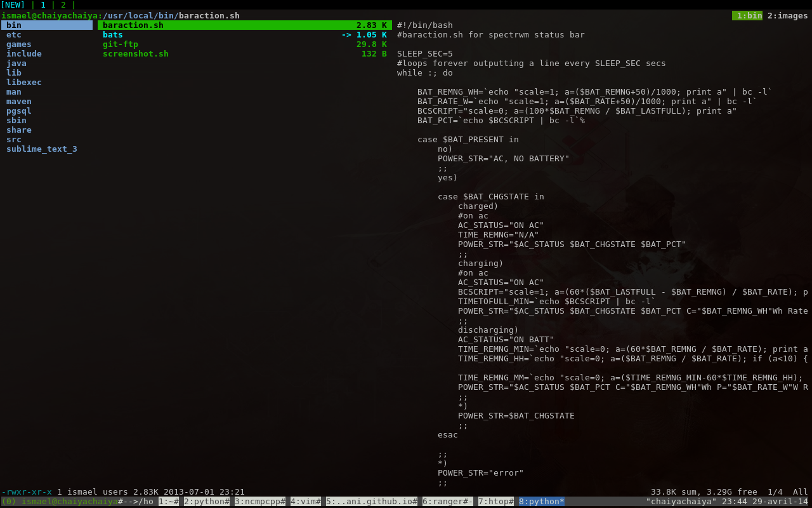Switch to tmux window 6:ranger
812x508 pixels.
[448, 502]
